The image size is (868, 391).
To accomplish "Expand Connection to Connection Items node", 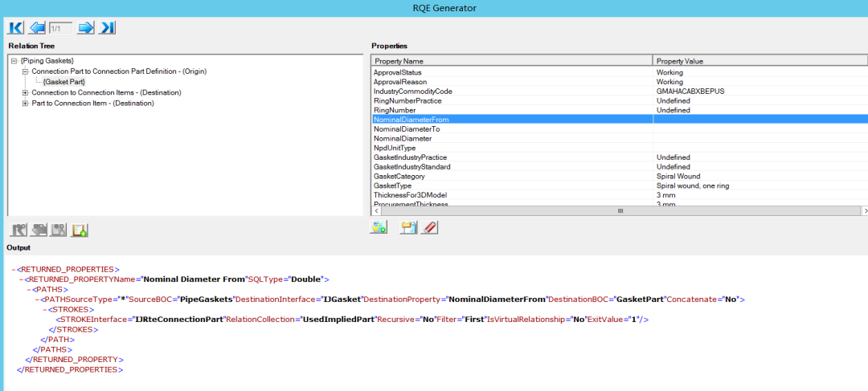I will (x=25, y=92).
